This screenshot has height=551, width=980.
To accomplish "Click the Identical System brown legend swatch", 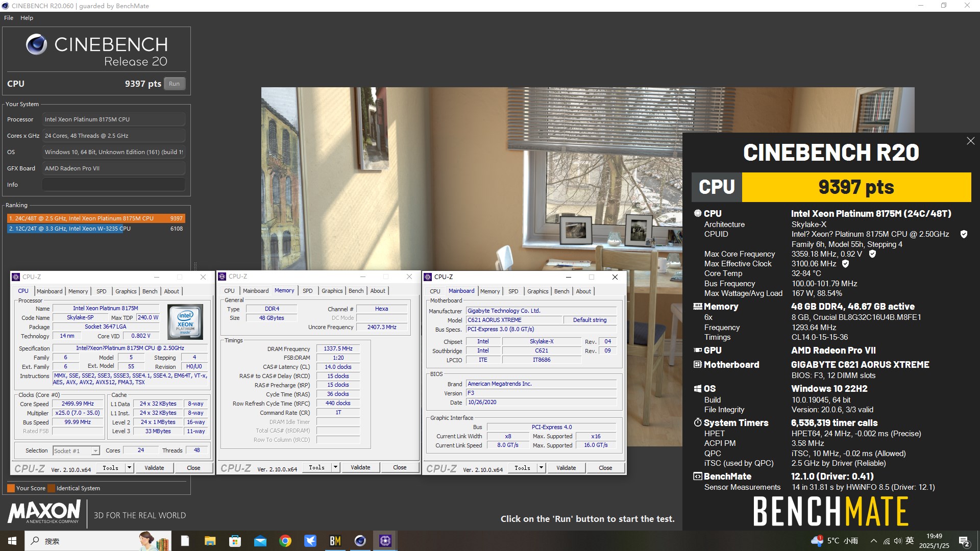I will pyautogui.click(x=51, y=488).
